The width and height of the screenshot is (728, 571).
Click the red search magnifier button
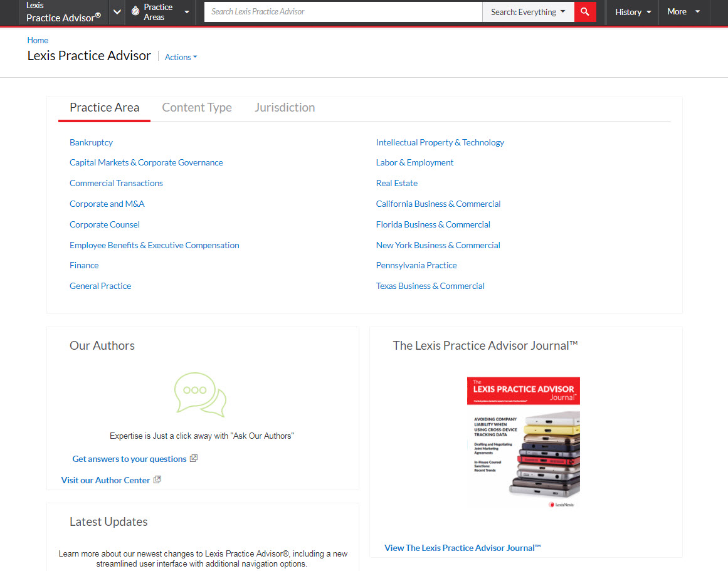pyautogui.click(x=585, y=12)
